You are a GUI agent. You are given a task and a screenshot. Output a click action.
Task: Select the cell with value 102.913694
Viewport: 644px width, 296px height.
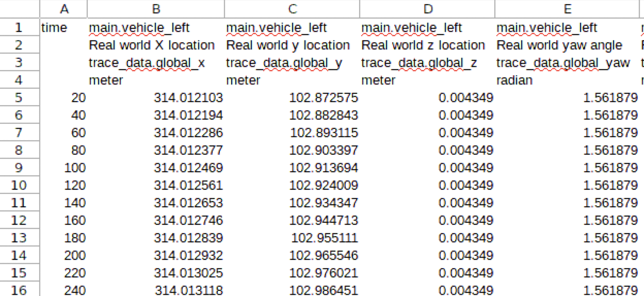[x=324, y=168]
